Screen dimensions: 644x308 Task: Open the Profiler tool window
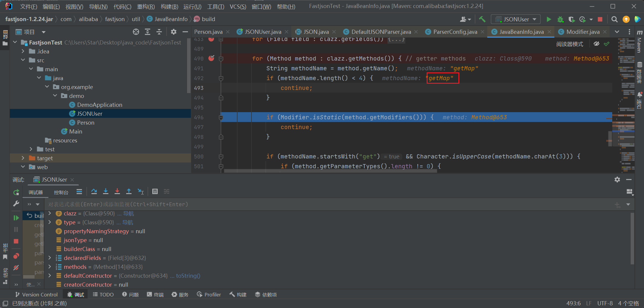coord(209,295)
